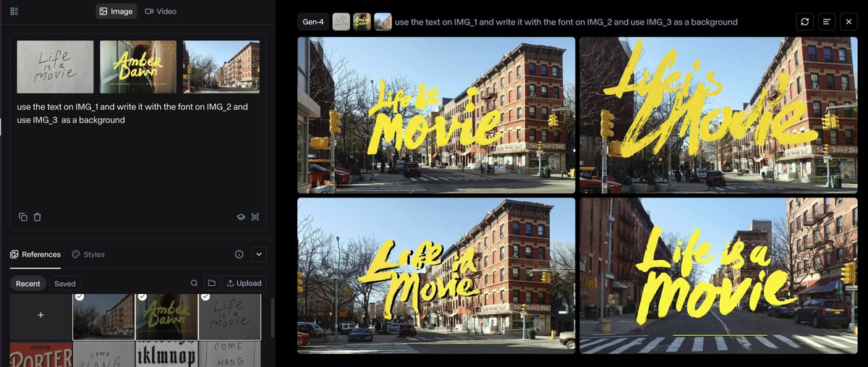Copy the prompt with the duplicate icon
Viewport: 868px width, 367px height.
click(23, 217)
